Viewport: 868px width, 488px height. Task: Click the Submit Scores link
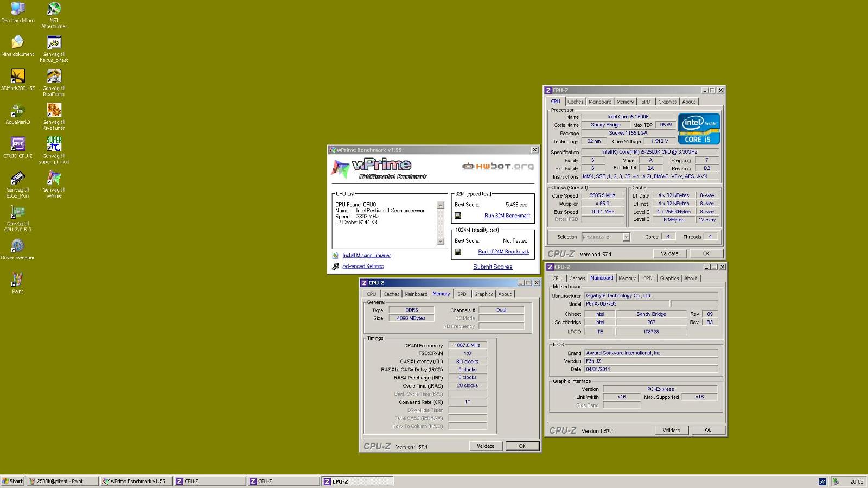493,267
